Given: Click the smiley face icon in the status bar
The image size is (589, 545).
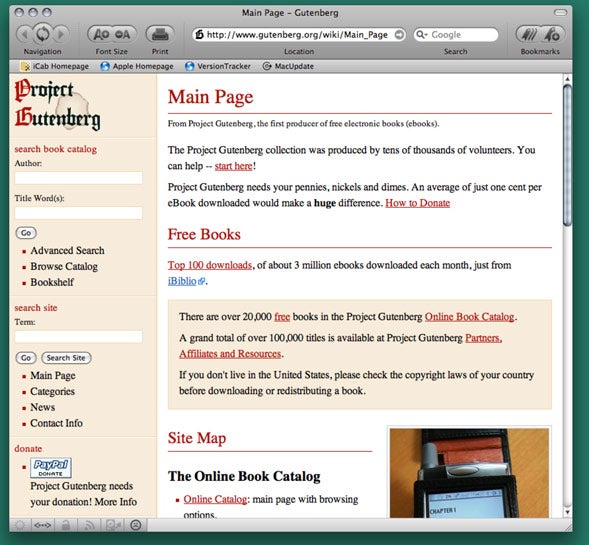Looking at the screenshot, I should [x=136, y=525].
